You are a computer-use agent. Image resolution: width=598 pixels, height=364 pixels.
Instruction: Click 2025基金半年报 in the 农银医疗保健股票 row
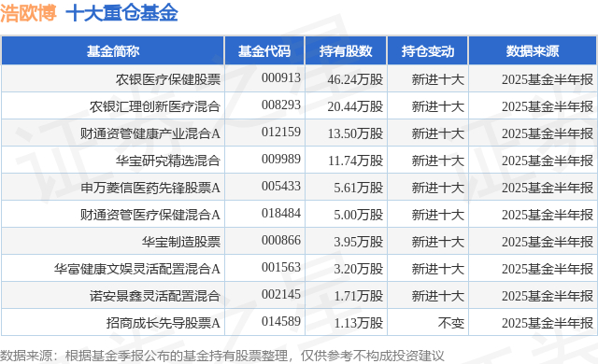point(548,79)
